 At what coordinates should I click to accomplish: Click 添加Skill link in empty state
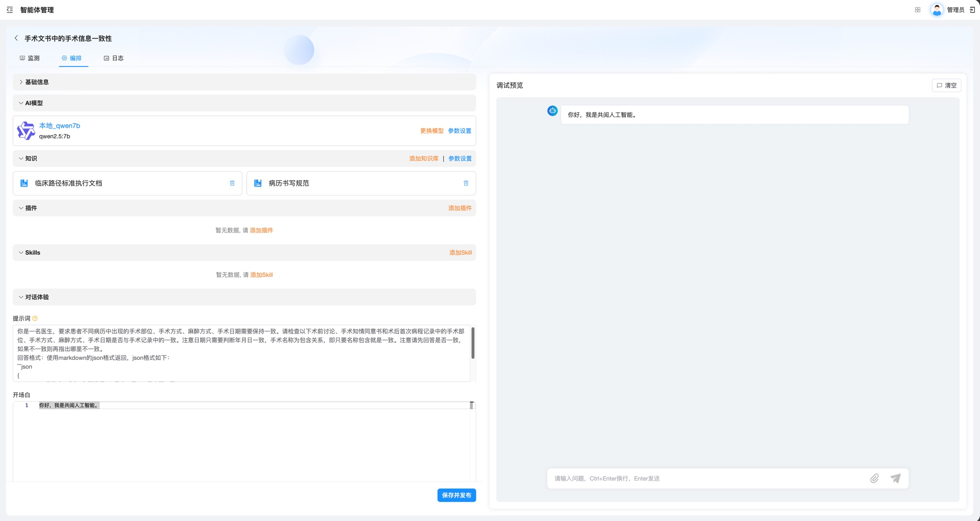pyautogui.click(x=261, y=275)
